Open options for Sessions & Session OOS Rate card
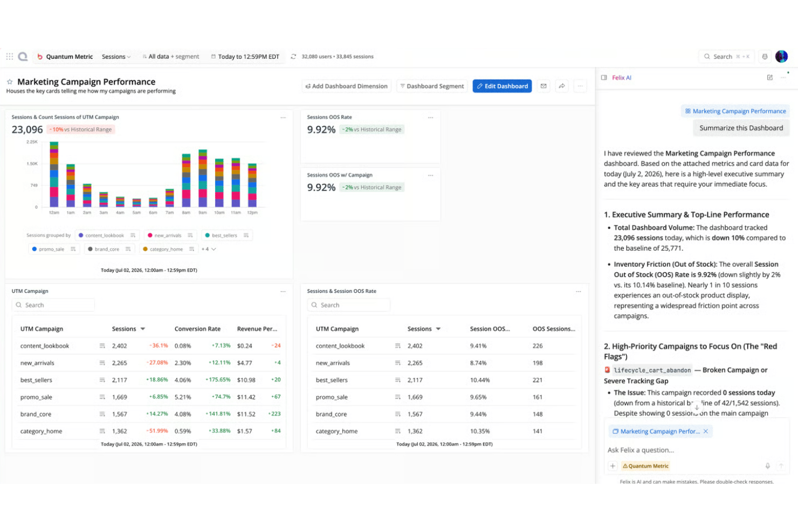 (578, 291)
